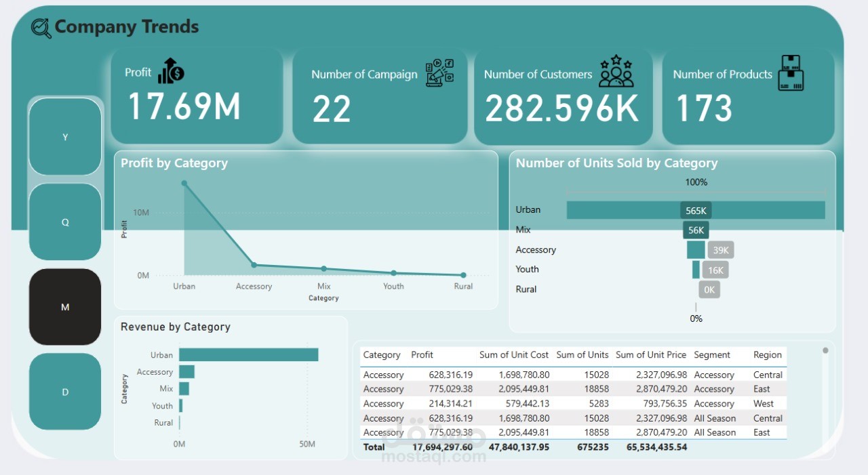This screenshot has width=868, height=475.
Task: Click the Company Trends title text
Action: coord(127,27)
